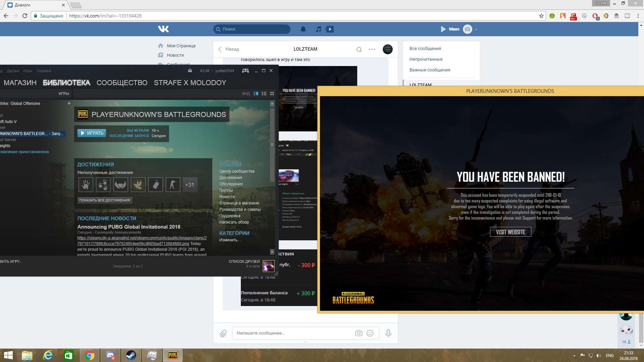
Task: Open Steam Справка menu
Action: [44, 71]
